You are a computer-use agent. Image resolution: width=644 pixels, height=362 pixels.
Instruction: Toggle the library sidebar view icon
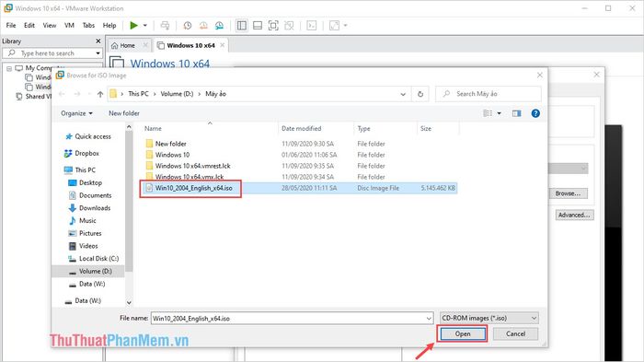[242, 26]
